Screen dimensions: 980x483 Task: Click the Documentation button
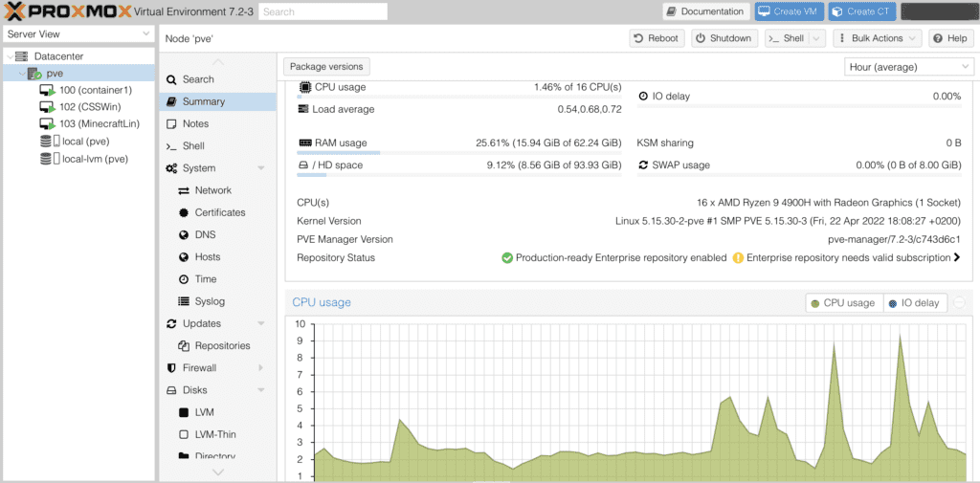click(x=706, y=11)
